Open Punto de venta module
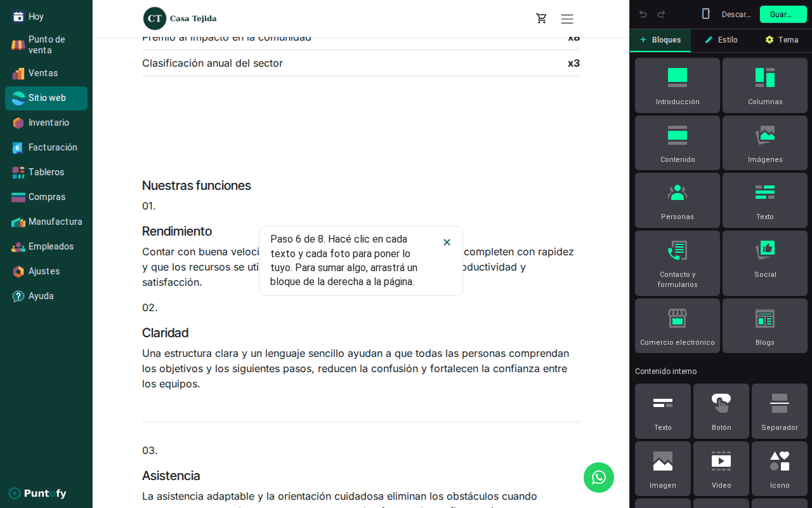 tap(46, 44)
